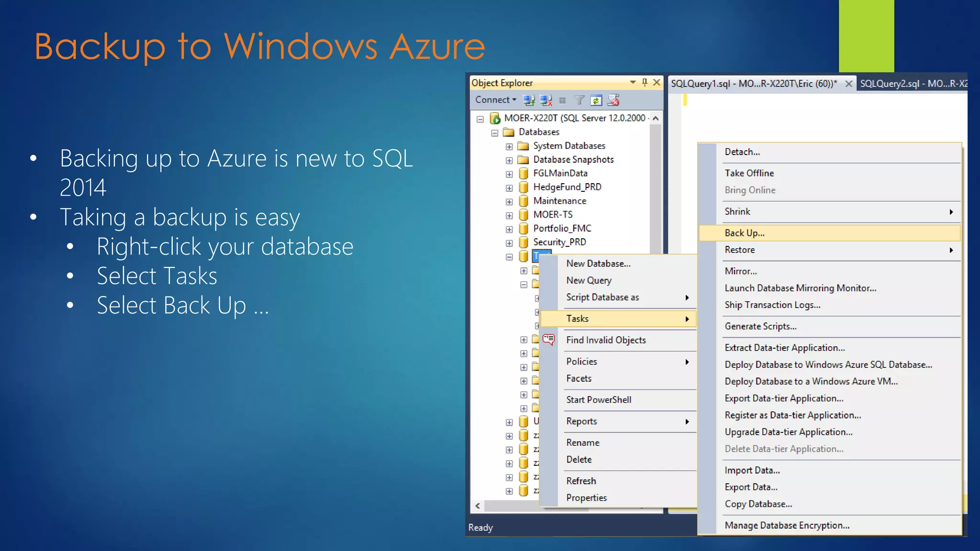This screenshot has width=980, height=551.
Task: Click the Databases folder icon
Action: (509, 132)
